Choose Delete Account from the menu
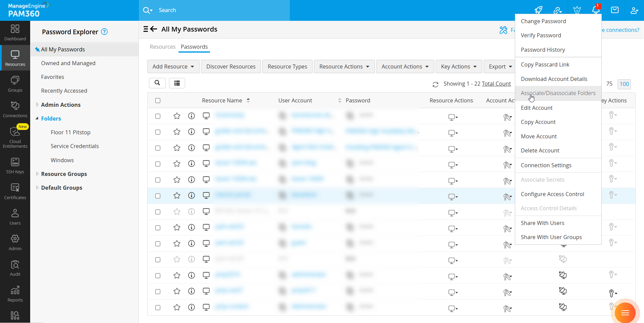This screenshot has height=323, width=644. pyautogui.click(x=558, y=150)
